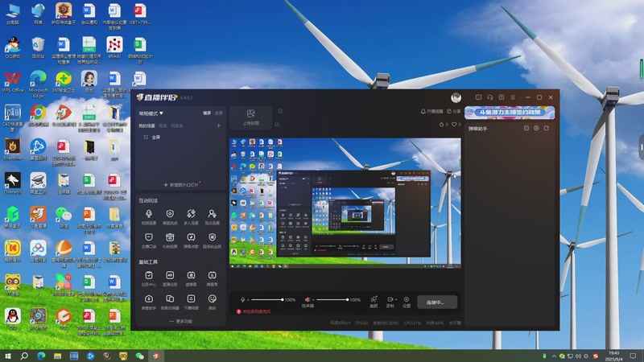Click the 分享 share button
The image size is (644, 362).
point(454,112)
